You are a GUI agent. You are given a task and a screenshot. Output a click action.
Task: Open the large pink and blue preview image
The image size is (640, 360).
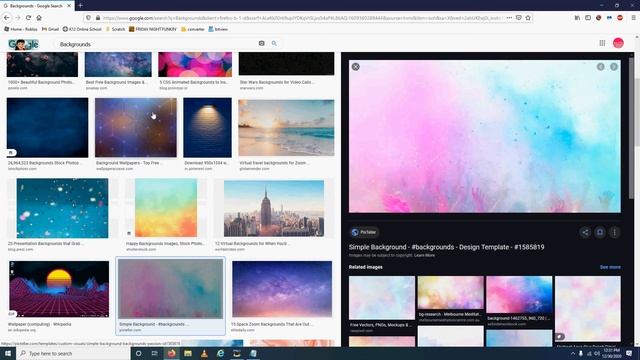(x=484, y=136)
